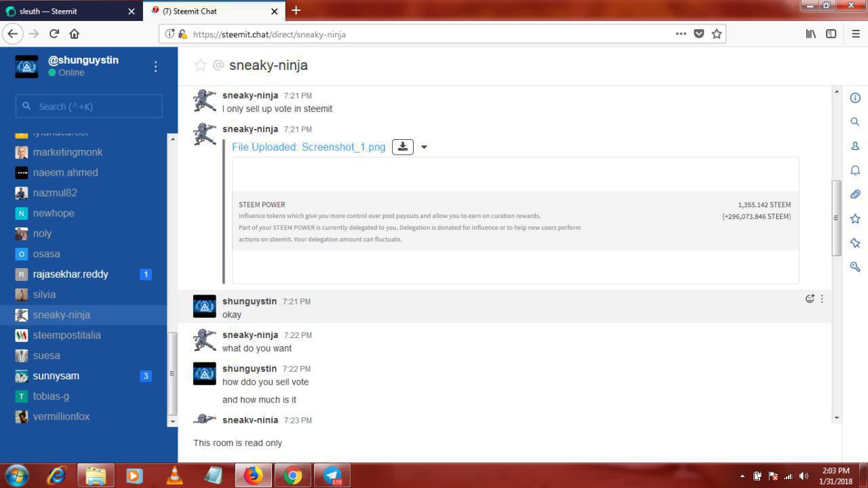Click shunguystin user avatar in header

[26, 67]
